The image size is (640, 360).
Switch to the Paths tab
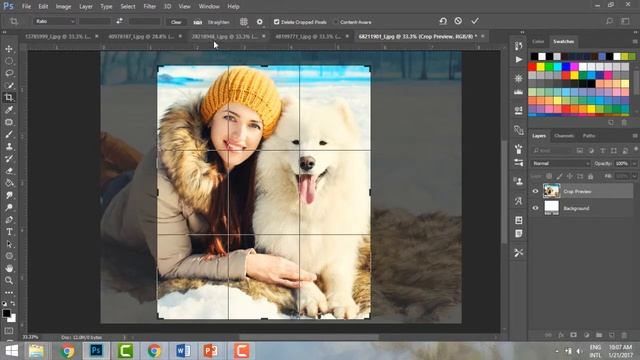589,136
